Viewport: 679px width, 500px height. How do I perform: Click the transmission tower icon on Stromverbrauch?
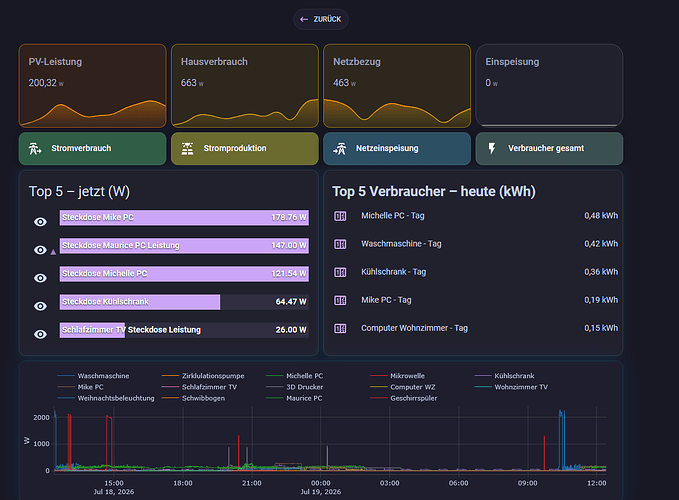tap(35, 148)
